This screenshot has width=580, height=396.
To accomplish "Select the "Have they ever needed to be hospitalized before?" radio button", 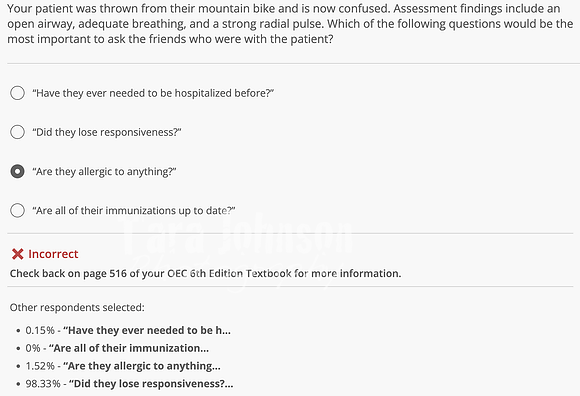I will (17, 93).
